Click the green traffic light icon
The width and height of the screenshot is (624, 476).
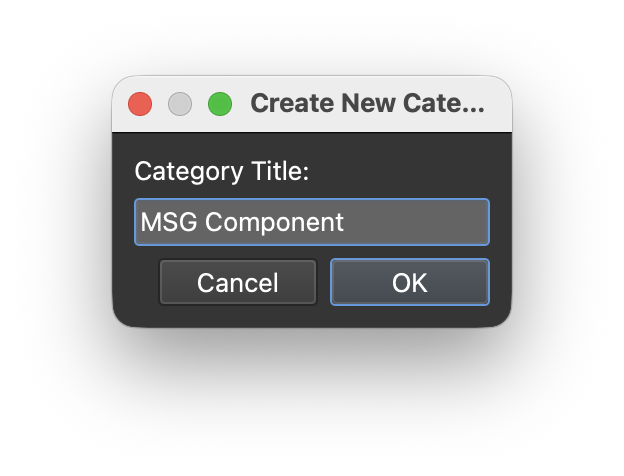[x=220, y=104]
